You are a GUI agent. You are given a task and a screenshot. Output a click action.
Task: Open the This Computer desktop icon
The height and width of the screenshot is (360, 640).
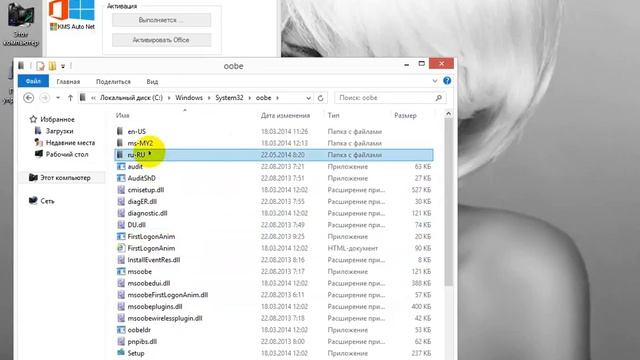(x=20, y=23)
